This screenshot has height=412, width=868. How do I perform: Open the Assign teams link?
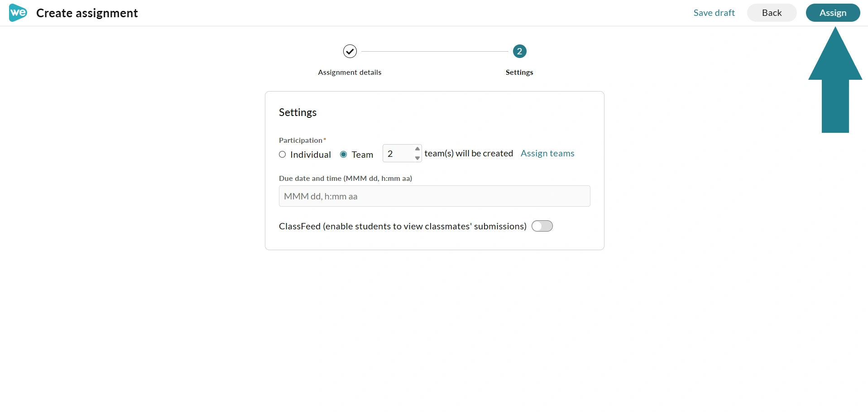547,154
